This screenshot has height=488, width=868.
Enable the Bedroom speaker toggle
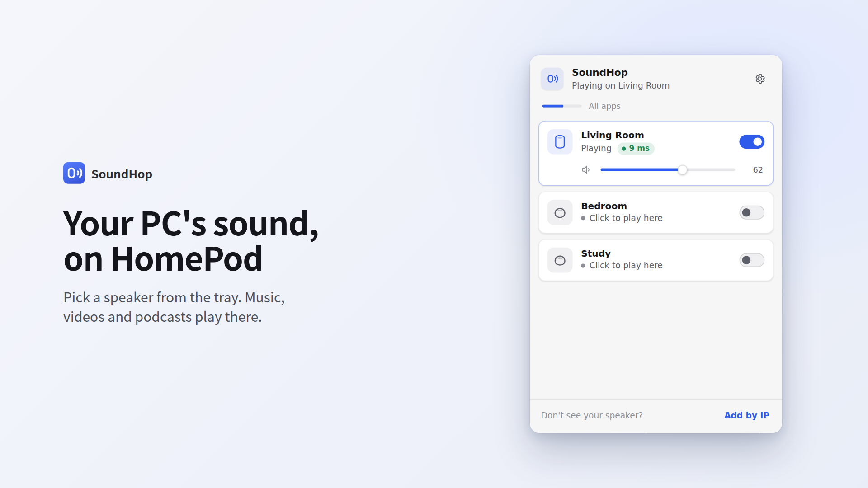(751, 212)
